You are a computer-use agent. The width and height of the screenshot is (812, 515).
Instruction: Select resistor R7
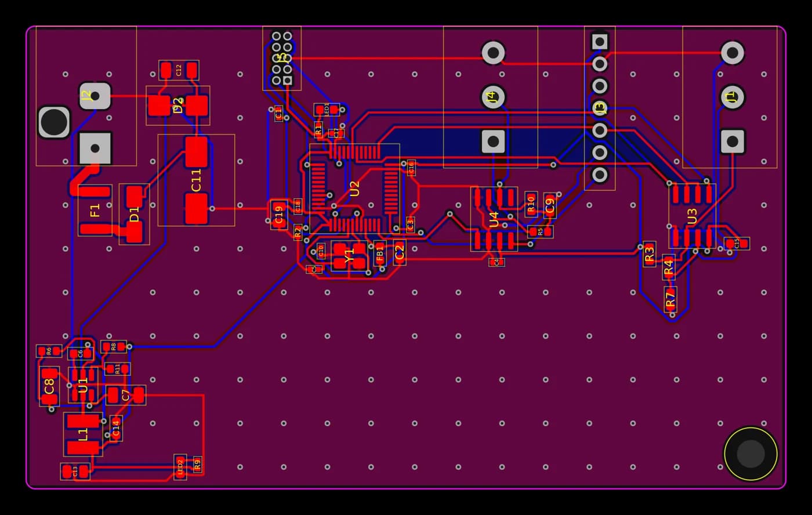click(670, 300)
